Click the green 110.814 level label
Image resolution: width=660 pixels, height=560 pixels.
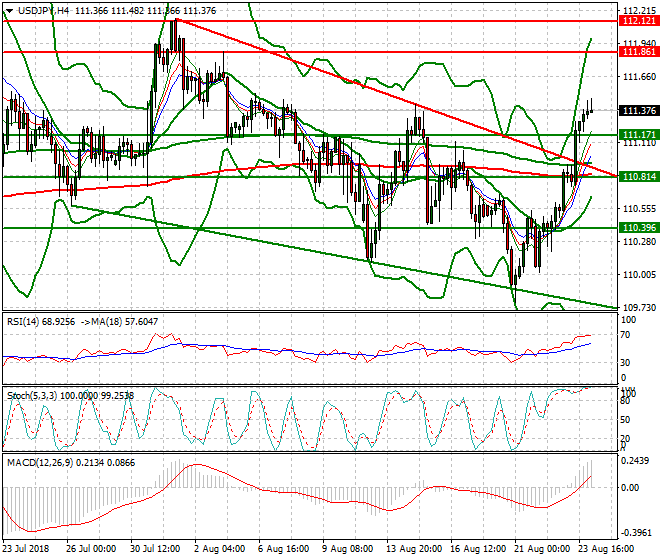tap(639, 176)
